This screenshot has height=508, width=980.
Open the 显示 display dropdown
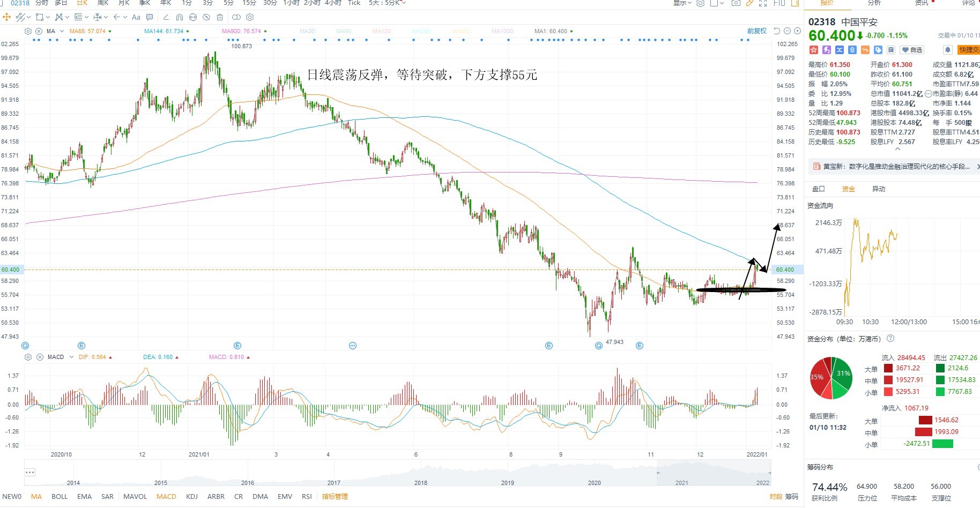pyautogui.click(x=682, y=3)
